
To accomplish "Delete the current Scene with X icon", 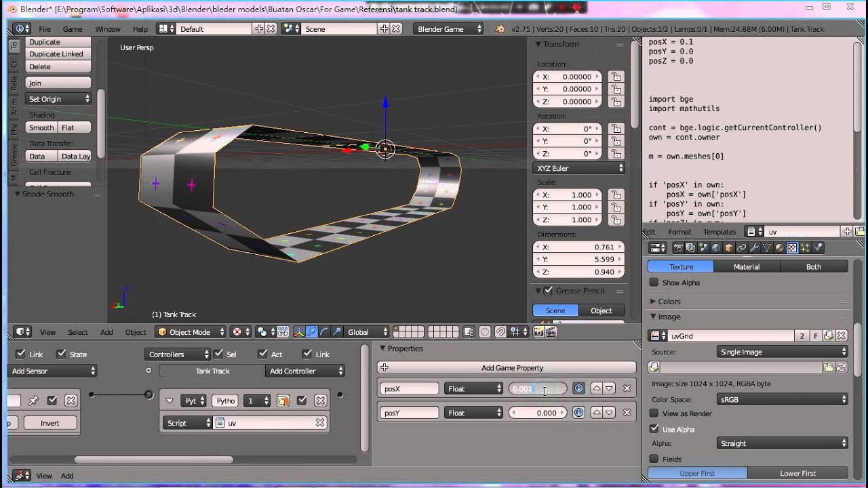I will (396, 29).
